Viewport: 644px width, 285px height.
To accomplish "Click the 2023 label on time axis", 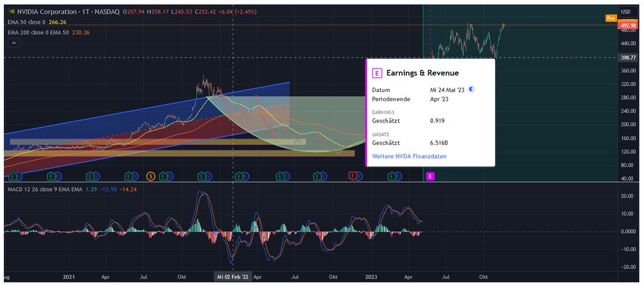I will [x=372, y=277].
